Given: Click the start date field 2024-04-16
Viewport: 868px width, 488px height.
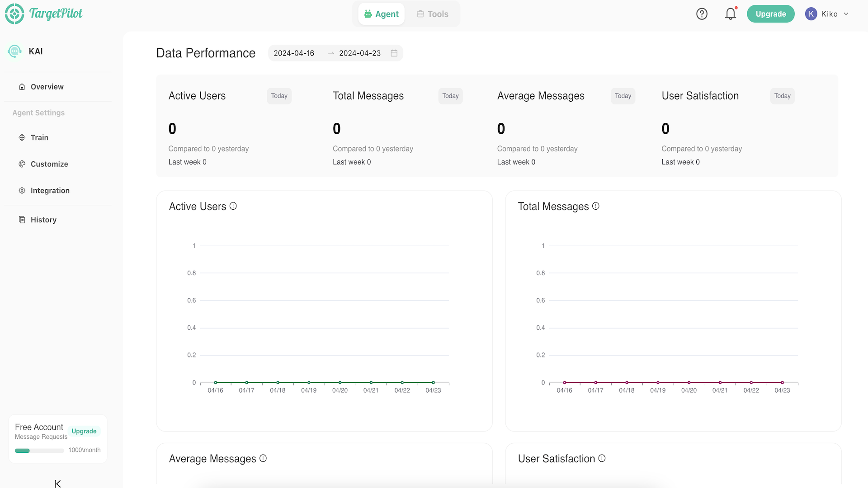Looking at the screenshot, I should (x=294, y=53).
